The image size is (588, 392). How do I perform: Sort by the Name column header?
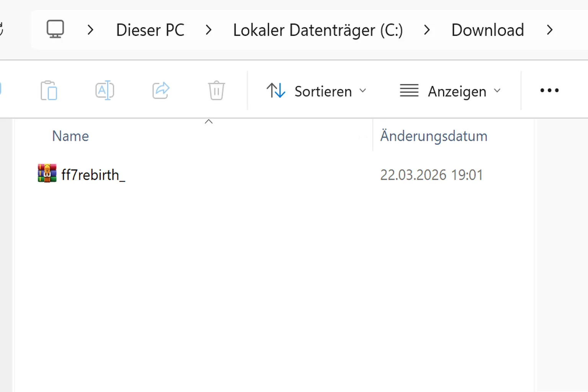point(70,136)
